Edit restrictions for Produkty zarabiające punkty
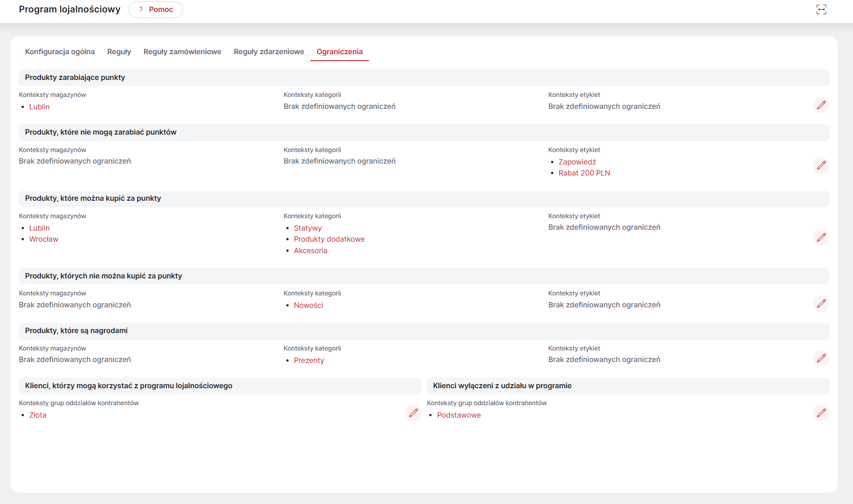Screen dimensions: 853x504 click(x=821, y=105)
